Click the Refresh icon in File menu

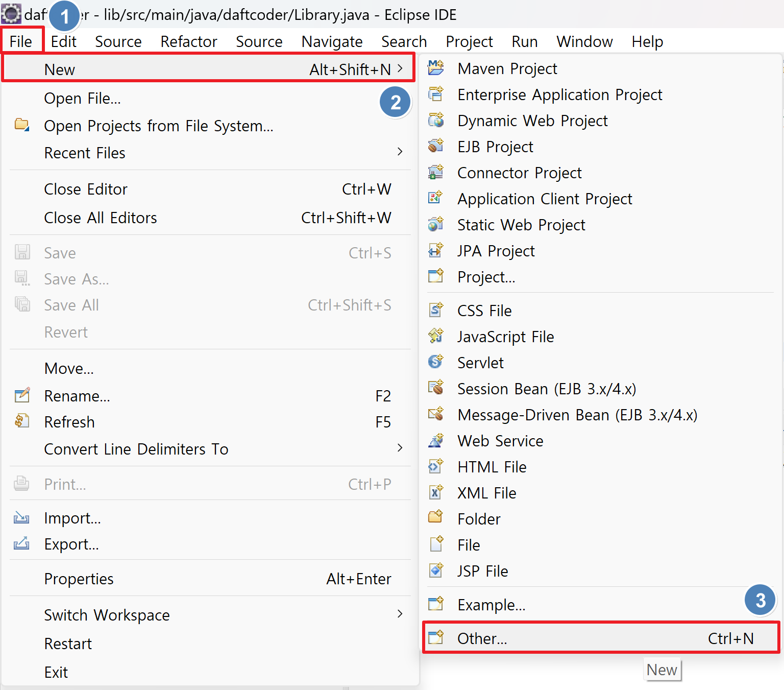click(21, 421)
